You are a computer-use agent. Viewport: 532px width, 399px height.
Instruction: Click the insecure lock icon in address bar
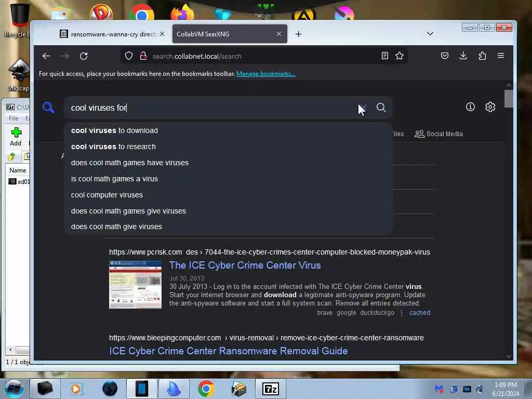(143, 56)
